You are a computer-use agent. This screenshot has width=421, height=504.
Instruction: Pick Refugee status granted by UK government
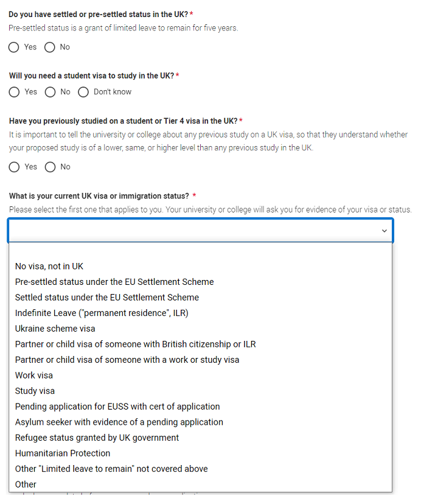pos(97,438)
